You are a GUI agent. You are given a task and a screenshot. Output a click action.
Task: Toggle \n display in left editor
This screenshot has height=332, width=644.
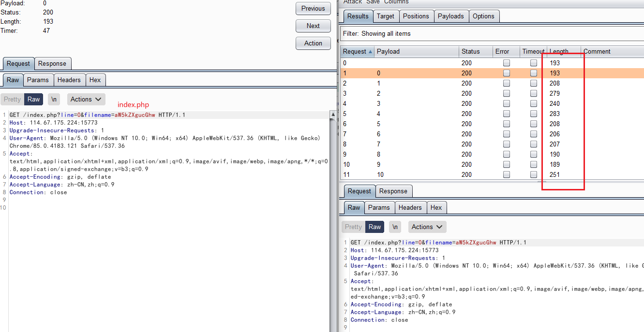click(54, 99)
